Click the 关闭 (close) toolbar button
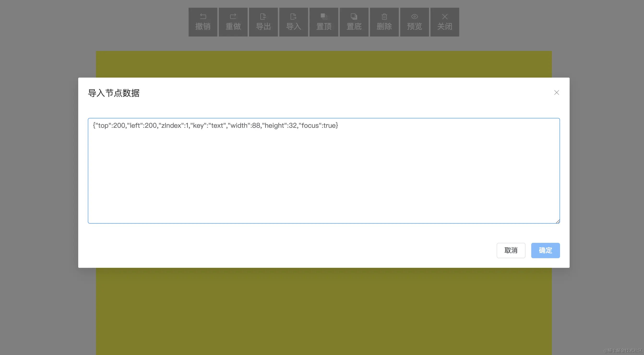 tap(445, 22)
